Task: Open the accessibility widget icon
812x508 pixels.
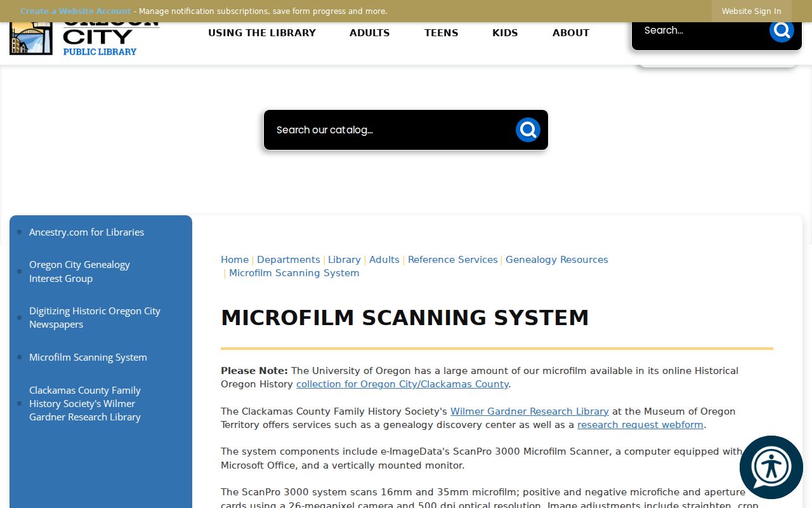Action: 771,467
